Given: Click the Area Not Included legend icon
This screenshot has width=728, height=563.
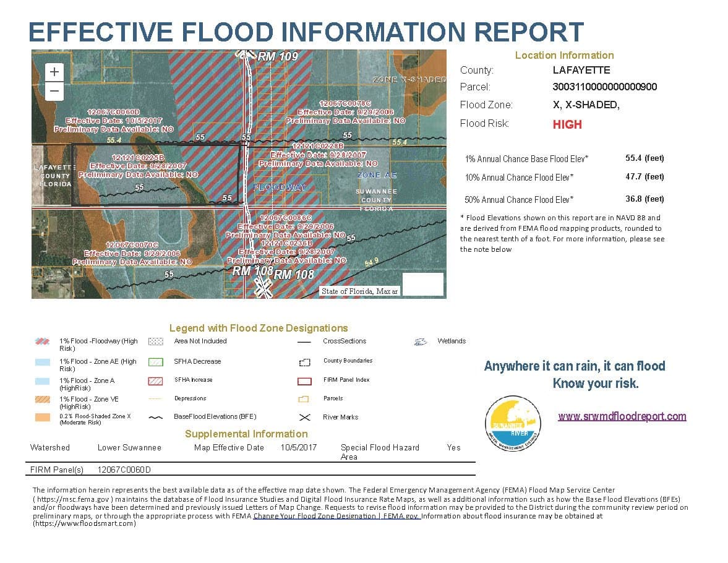Looking at the screenshot, I should point(156,342).
